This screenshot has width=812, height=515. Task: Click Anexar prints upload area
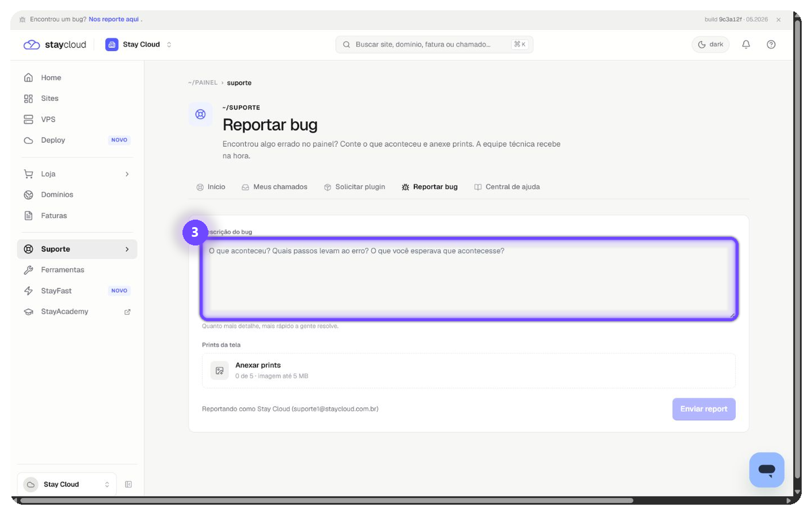click(469, 370)
